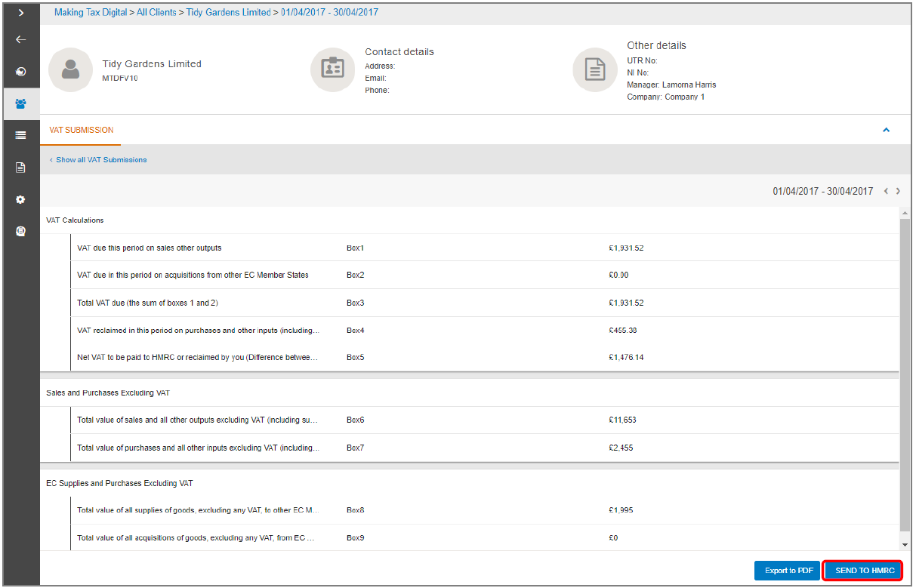Screen dimensions: 916x588
Task: Go to the previous VAT period
Action: [886, 192]
